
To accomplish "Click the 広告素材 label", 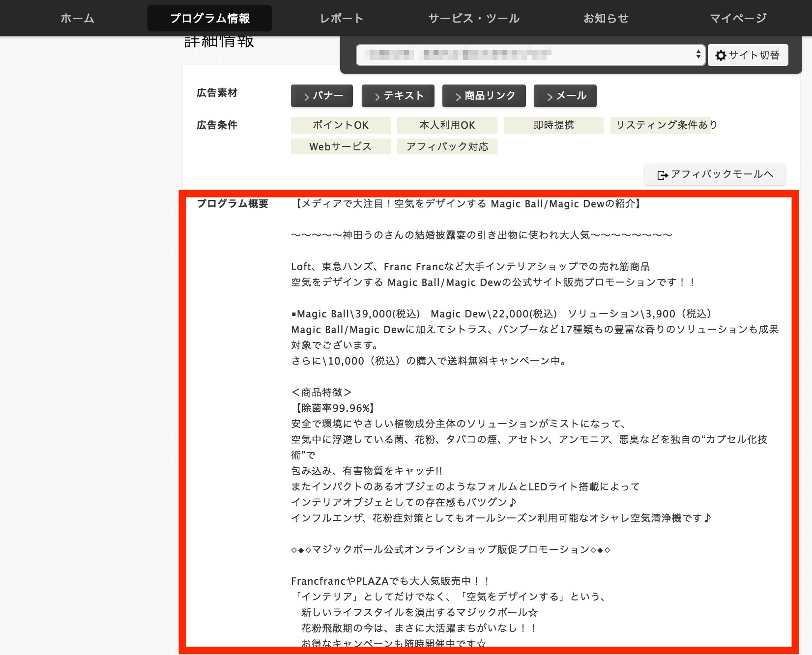I will [x=217, y=93].
